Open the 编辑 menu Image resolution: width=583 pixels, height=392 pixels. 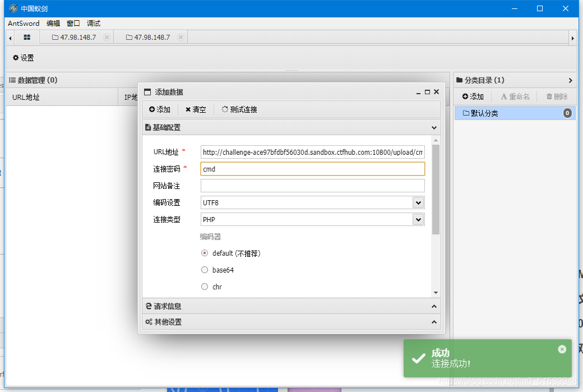pyautogui.click(x=53, y=23)
